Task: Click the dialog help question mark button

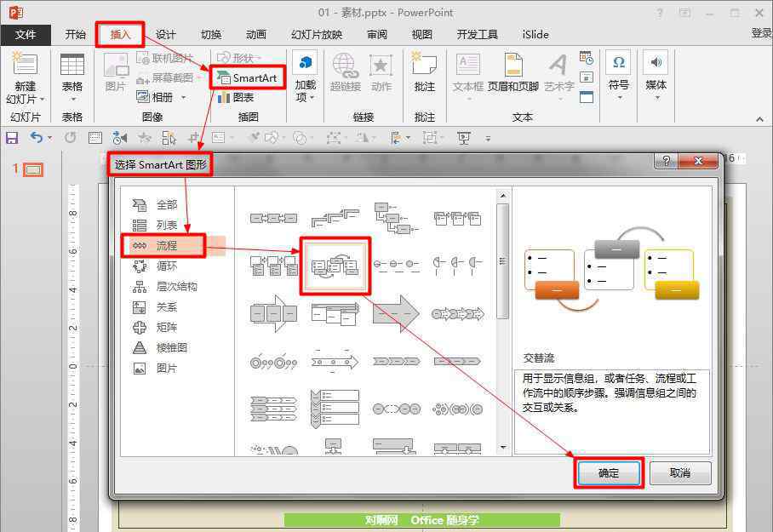Action: tap(666, 161)
